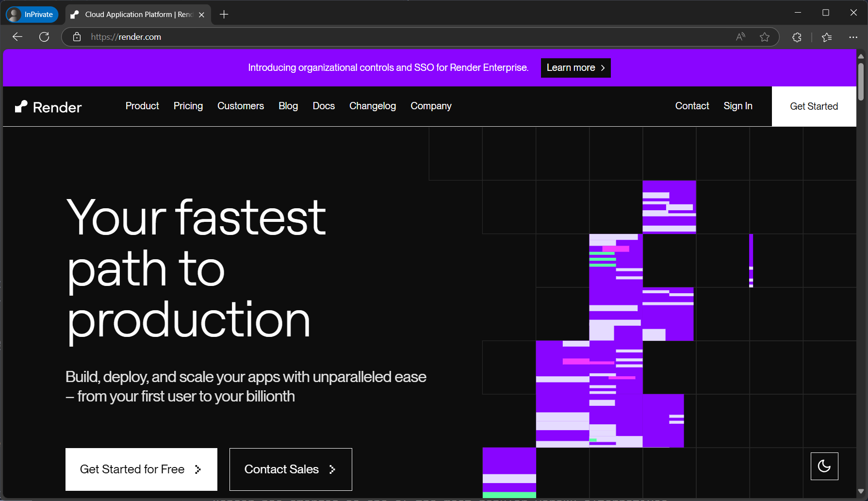868x501 pixels.
Task: Click the browser back arrow
Action: click(x=17, y=37)
